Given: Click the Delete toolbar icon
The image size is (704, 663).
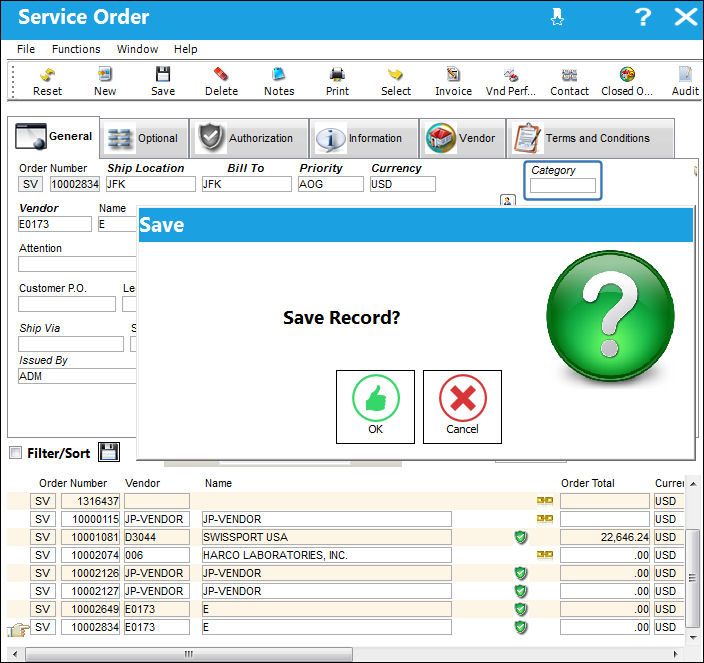Looking at the screenshot, I should click(x=221, y=75).
